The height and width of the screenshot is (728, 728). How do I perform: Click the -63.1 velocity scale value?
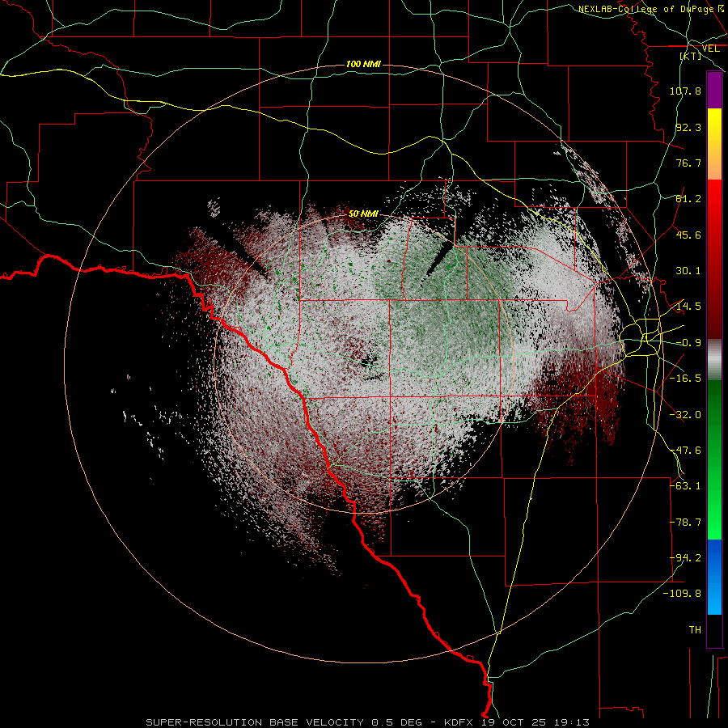[x=685, y=486]
